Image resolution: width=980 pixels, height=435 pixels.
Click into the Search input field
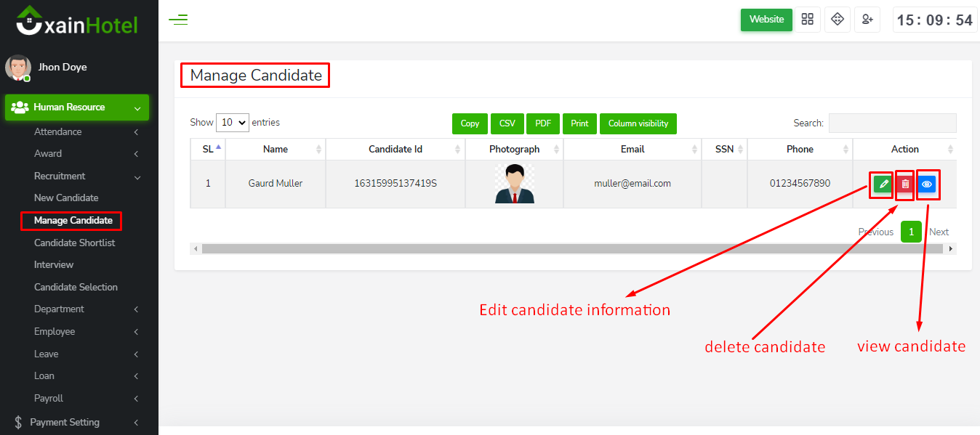[x=892, y=123]
